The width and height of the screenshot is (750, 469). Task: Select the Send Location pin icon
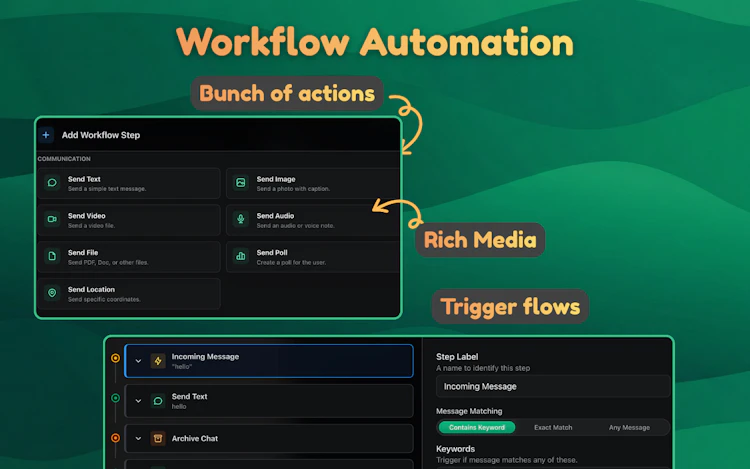pyautogui.click(x=52, y=293)
